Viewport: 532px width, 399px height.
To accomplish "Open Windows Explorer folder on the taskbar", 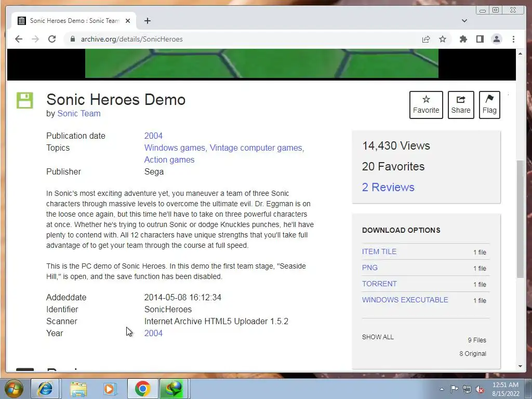I will click(78, 389).
